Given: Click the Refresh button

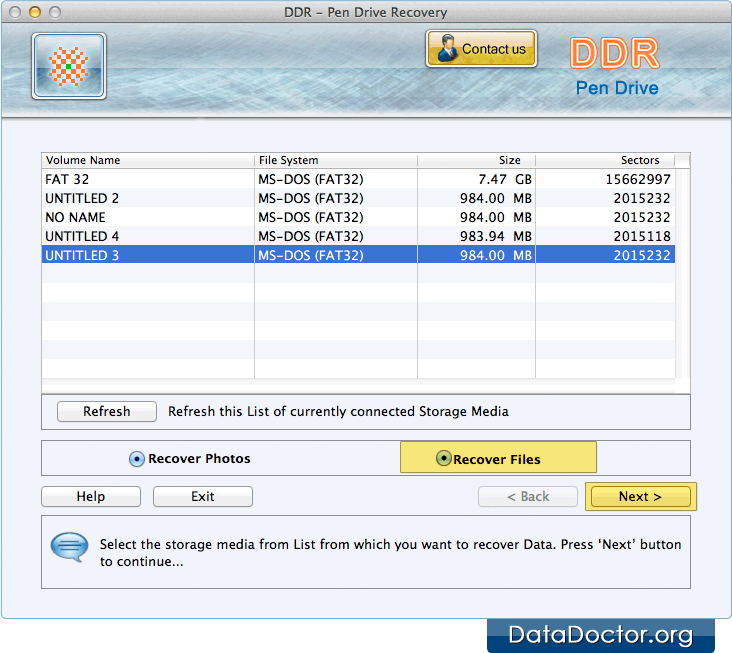Looking at the screenshot, I should [106, 411].
